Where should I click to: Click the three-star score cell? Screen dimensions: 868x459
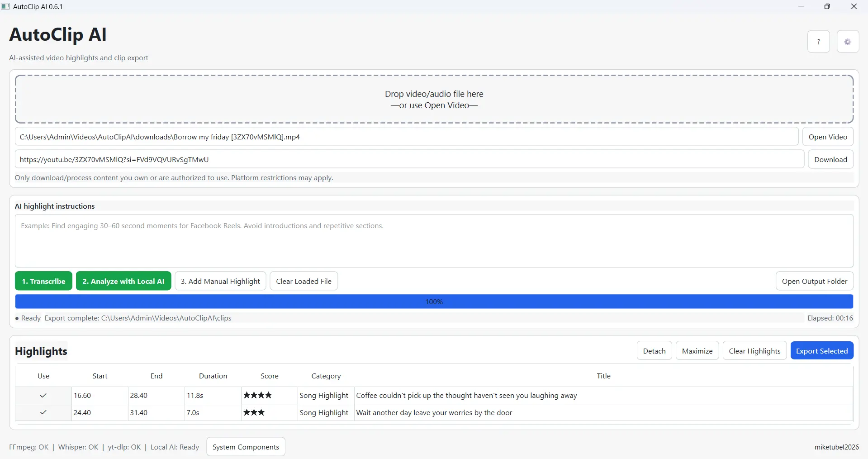pyautogui.click(x=270, y=413)
